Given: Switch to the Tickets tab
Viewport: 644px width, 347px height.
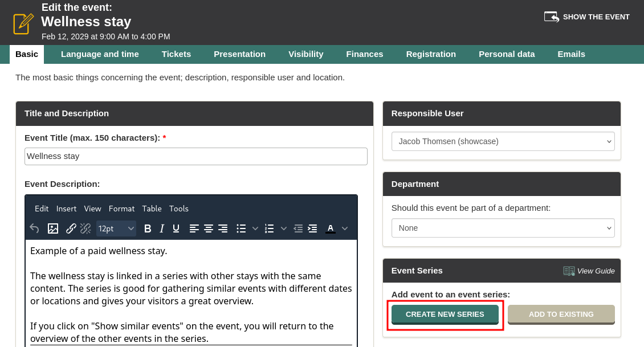Looking at the screenshot, I should tap(176, 54).
